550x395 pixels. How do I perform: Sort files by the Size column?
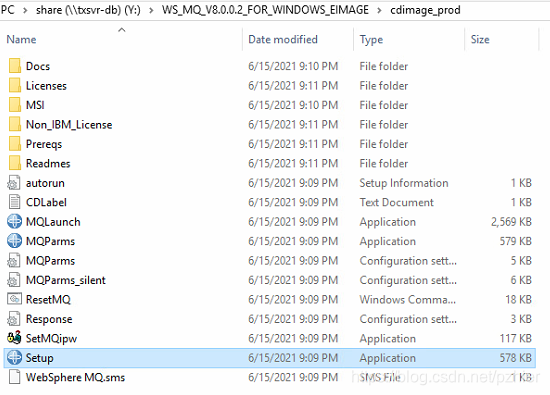tap(480, 39)
